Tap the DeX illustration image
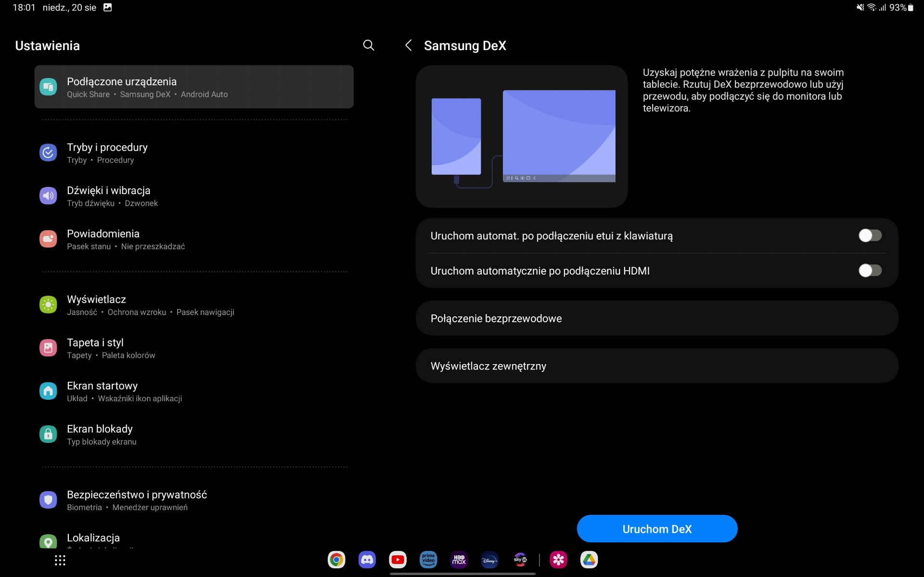924x577 pixels. point(522,137)
